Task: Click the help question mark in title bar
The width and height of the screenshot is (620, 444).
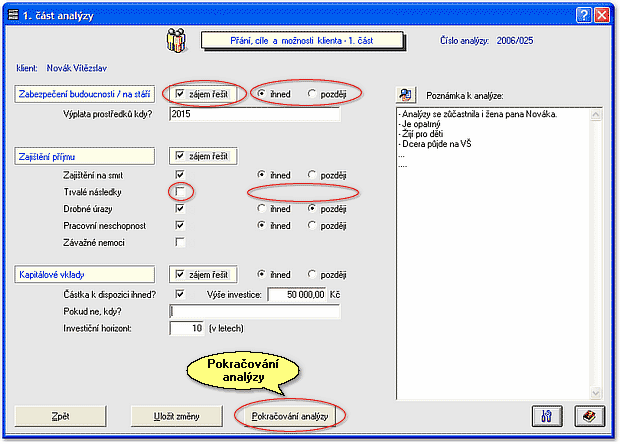Action: pyautogui.click(x=583, y=14)
